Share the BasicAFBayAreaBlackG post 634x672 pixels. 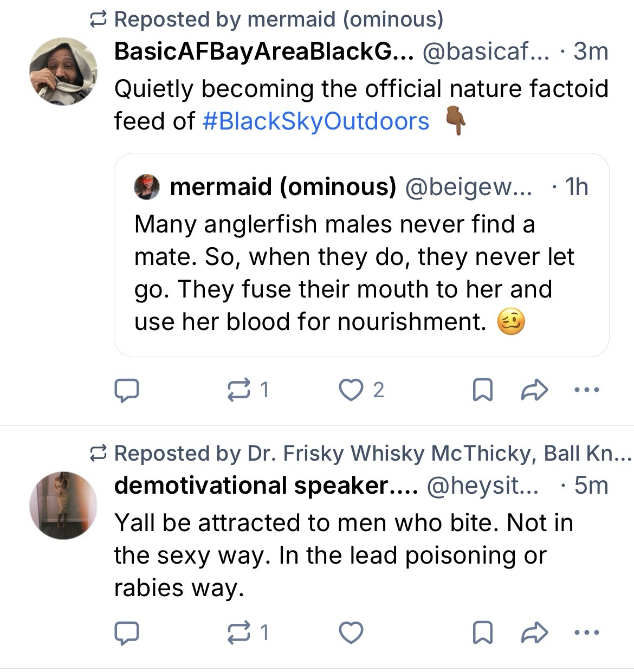534,390
